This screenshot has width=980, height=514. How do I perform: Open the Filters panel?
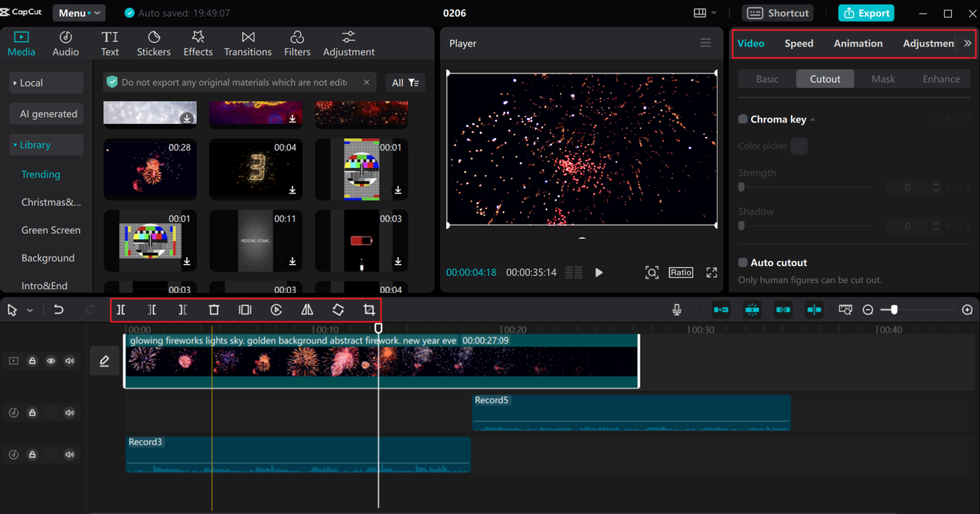tap(297, 44)
